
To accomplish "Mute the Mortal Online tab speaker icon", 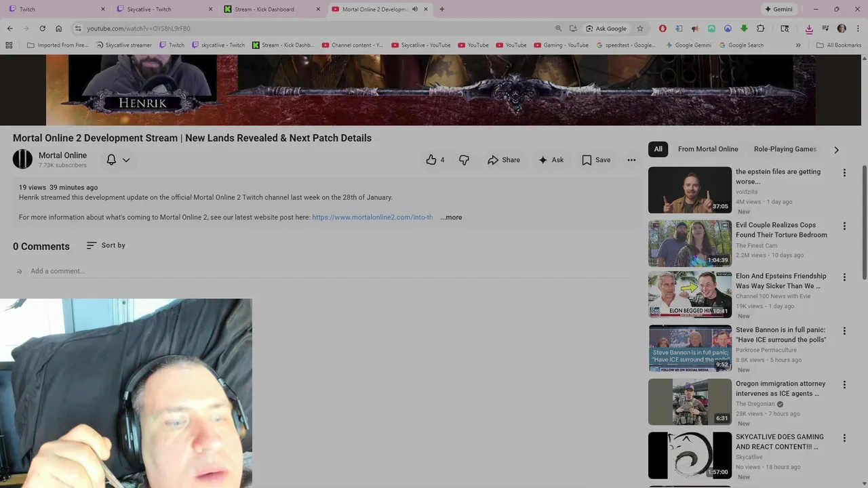I will pyautogui.click(x=415, y=9).
